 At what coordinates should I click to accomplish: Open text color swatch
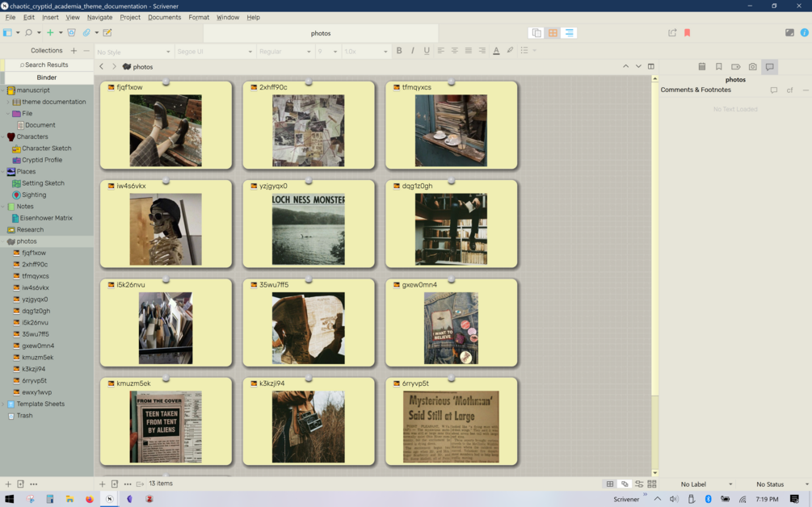point(496,51)
